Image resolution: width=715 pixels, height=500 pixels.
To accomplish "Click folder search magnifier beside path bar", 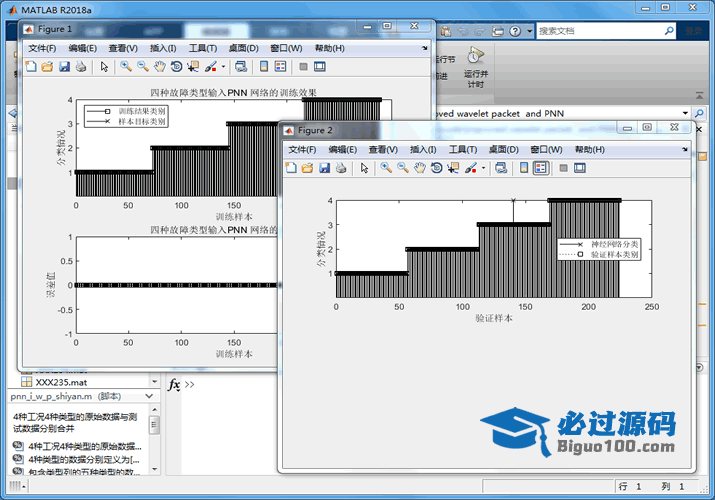I will (699, 113).
